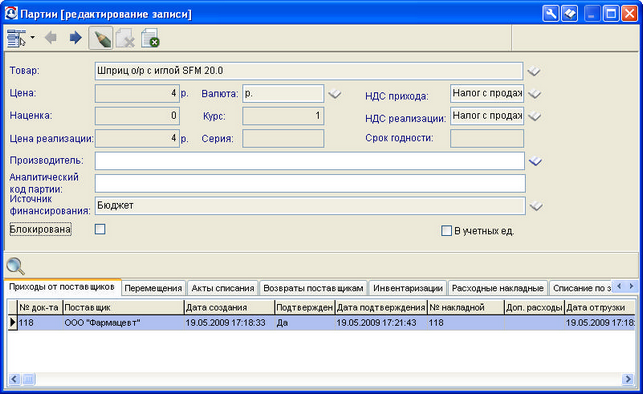Open the Товар selection dropdown
Image resolution: width=643 pixels, height=394 pixels.
click(534, 71)
